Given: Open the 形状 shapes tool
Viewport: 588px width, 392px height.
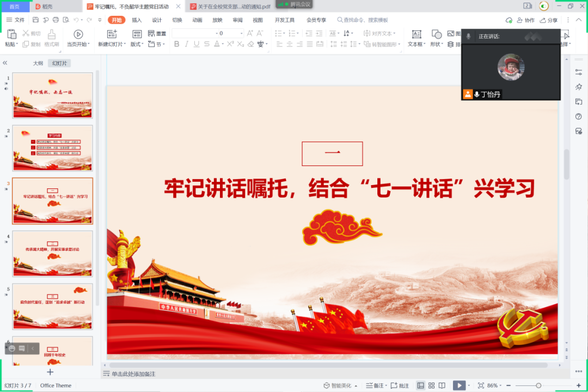Looking at the screenshot, I should (x=436, y=35).
